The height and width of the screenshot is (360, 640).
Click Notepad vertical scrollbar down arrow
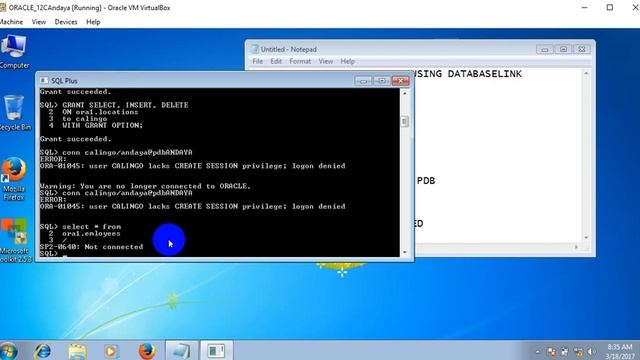click(586, 238)
